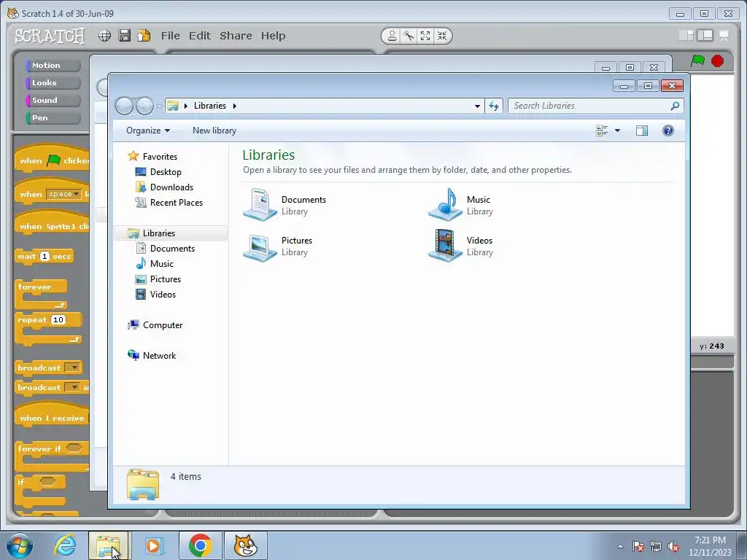This screenshot has height=560, width=747.
Task: Click the Scratch language globe icon
Action: pyautogui.click(x=105, y=36)
